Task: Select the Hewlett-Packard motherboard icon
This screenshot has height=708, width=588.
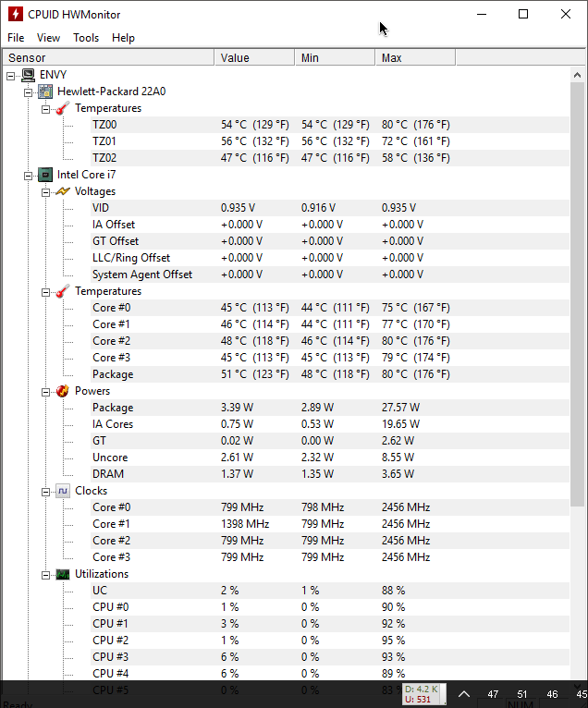Action: [45, 92]
